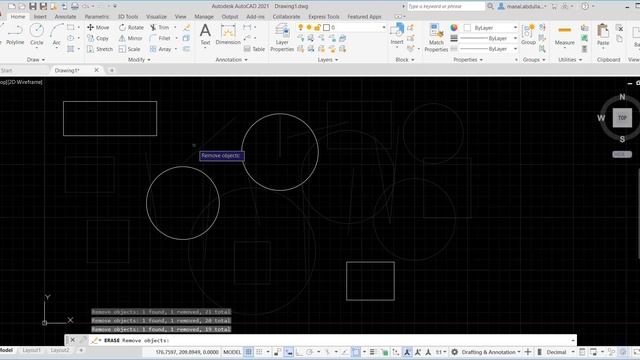Select the Polyline tool

(15, 34)
